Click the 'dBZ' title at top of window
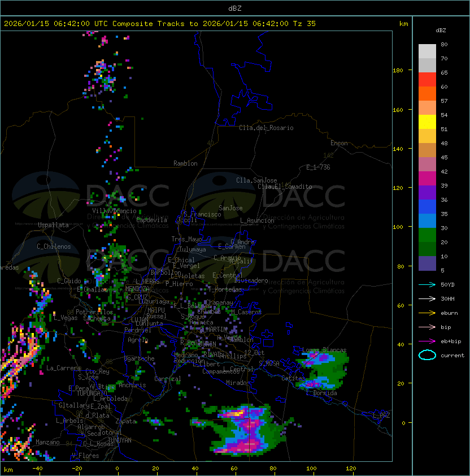This screenshot has height=476, width=470. (235, 8)
